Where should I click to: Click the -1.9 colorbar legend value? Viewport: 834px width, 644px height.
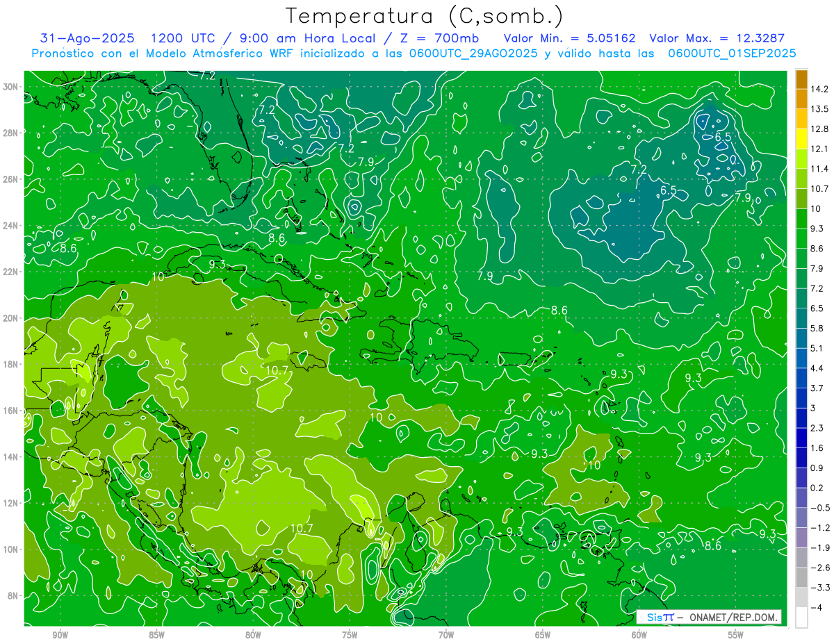[820, 548]
